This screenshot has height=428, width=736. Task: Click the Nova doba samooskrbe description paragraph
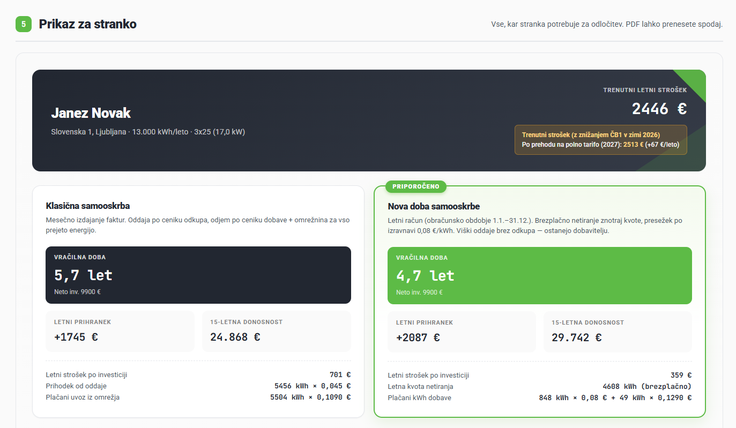pyautogui.click(x=535, y=225)
